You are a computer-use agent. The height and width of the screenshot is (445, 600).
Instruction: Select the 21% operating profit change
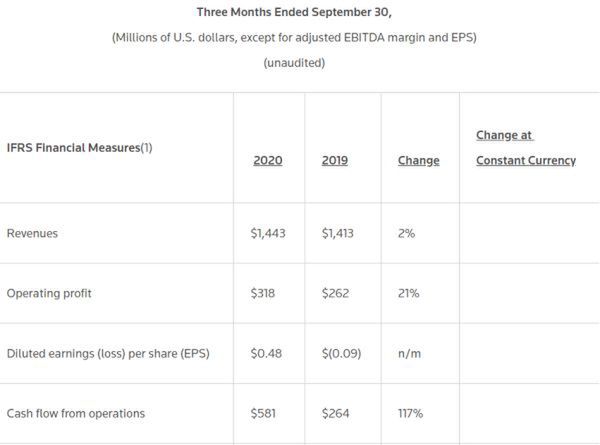[409, 294]
